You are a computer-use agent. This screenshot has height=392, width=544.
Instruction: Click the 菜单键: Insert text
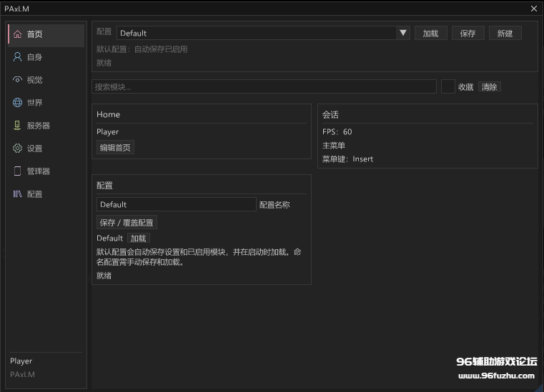pyautogui.click(x=347, y=159)
